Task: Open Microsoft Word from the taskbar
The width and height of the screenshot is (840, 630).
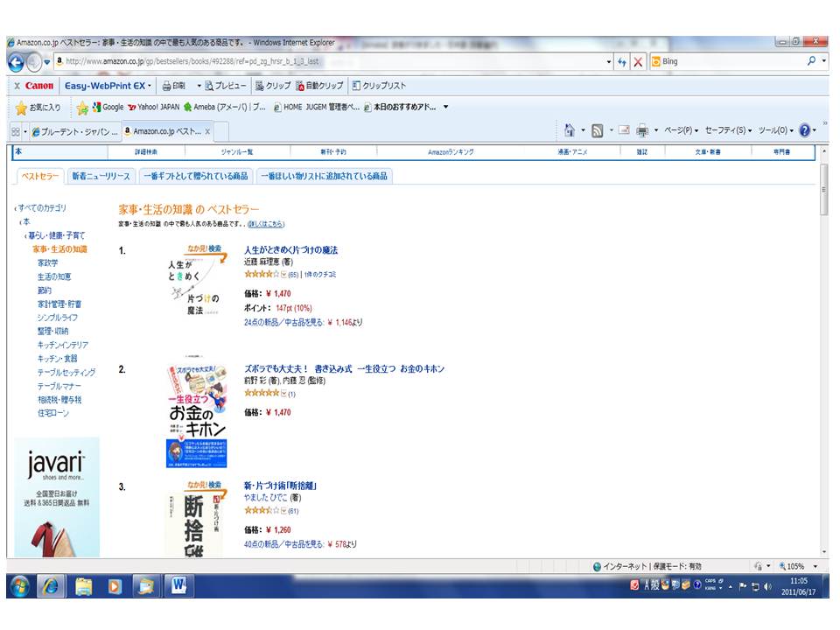Action: (x=178, y=585)
